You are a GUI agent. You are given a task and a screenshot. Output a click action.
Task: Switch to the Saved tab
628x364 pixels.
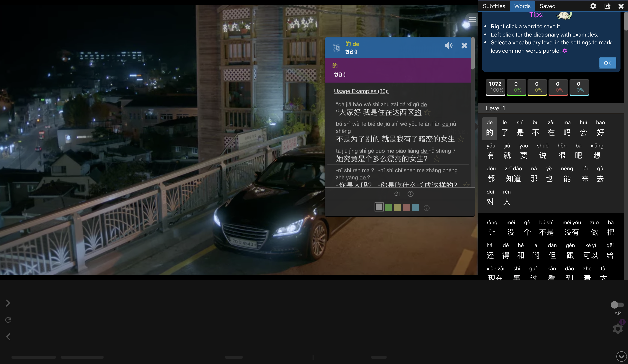547,6
